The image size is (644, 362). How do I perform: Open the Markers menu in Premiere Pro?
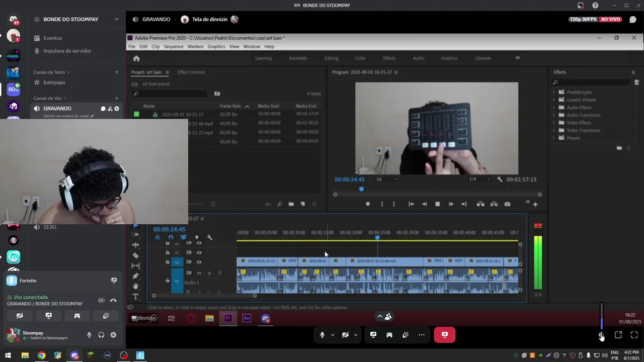click(195, 46)
